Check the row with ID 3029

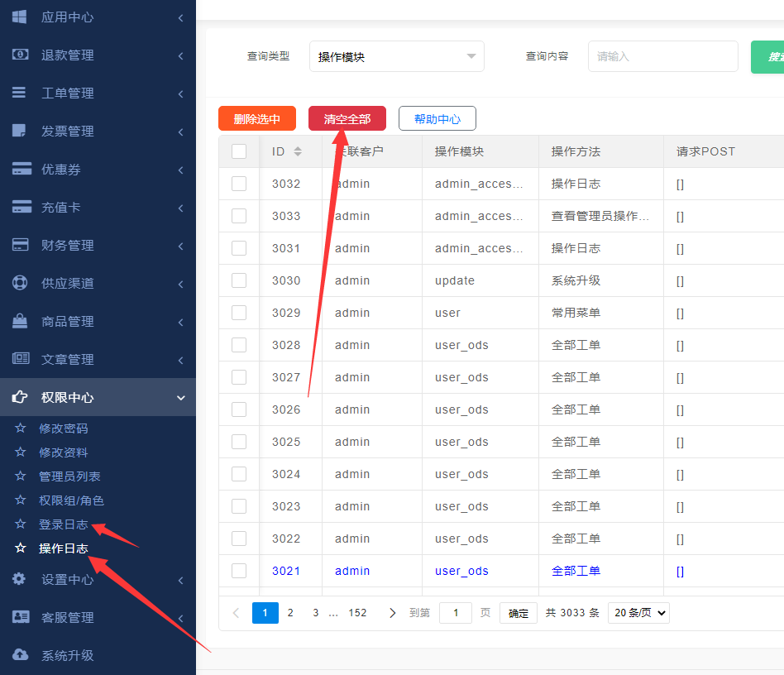(239, 313)
